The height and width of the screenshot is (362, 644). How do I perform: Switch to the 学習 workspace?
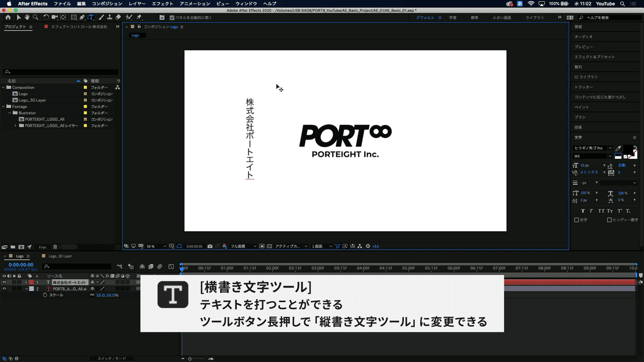click(x=453, y=18)
